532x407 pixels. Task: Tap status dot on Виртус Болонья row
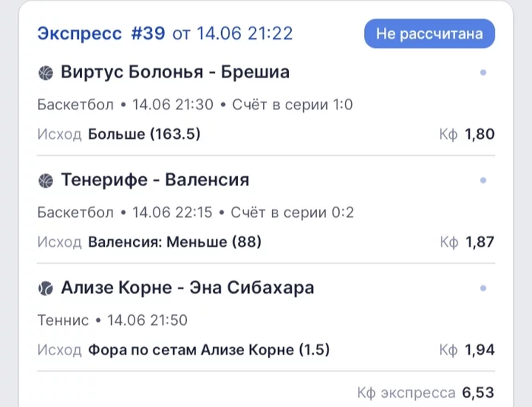483,73
